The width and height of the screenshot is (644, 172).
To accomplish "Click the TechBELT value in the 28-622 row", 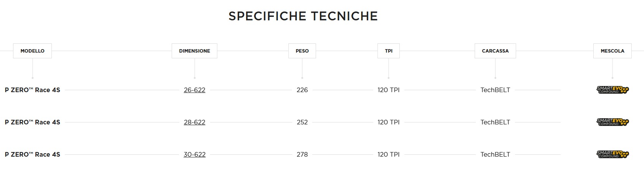I will [x=495, y=122].
